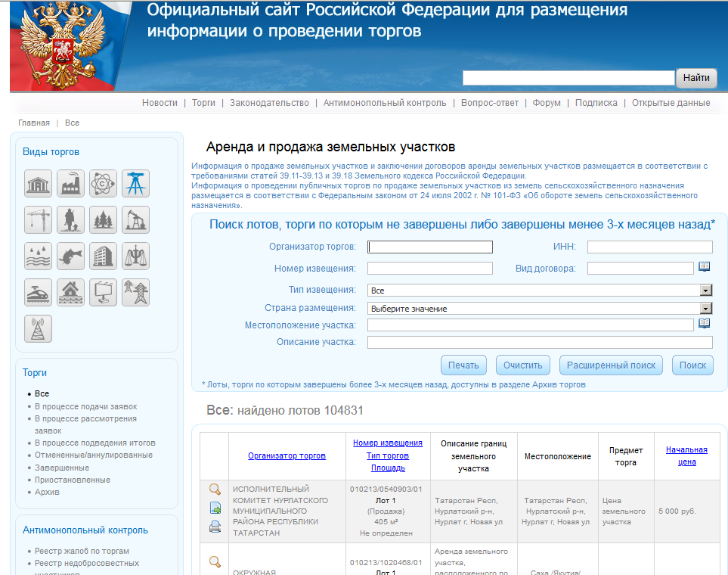Expand the Тип извещения dropdown

tap(706, 290)
